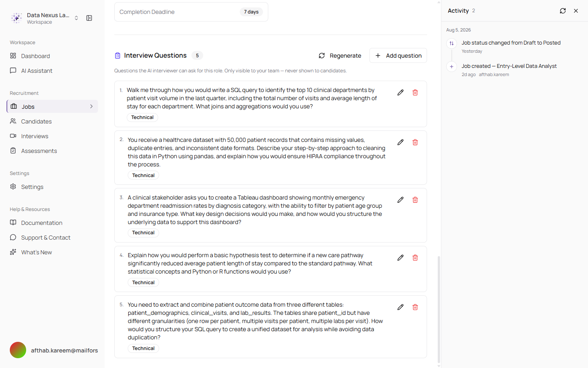The height and width of the screenshot is (368, 588).
Task: Edit question 3 about Tableau dashboard
Action: click(401, 200)
